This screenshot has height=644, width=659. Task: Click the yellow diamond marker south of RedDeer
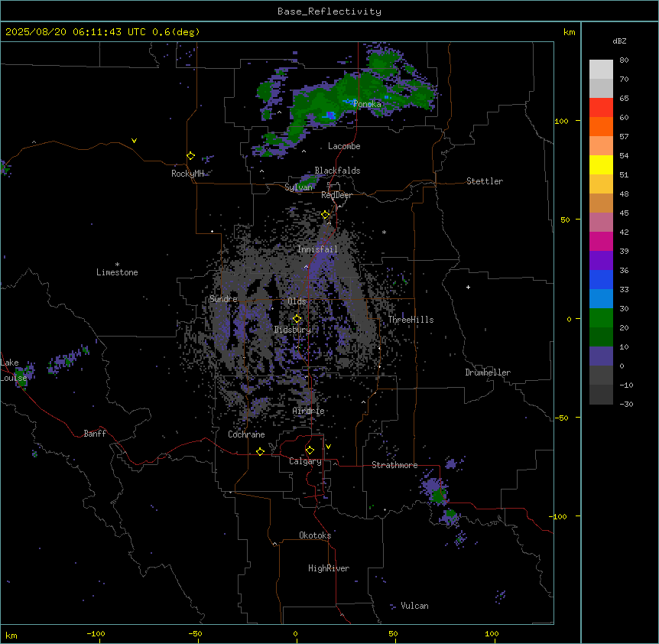pyautogui.click(x=326, y=215)
